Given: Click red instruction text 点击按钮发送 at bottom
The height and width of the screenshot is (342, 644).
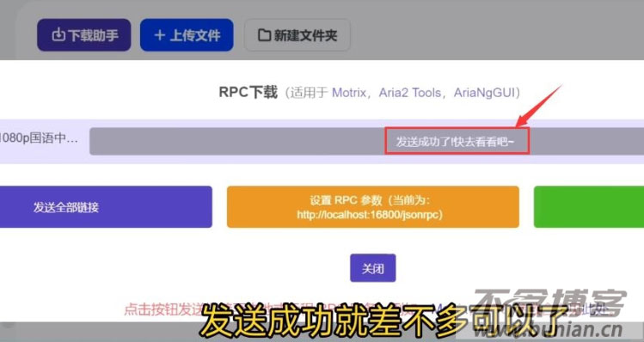Looking at the screenshot, I should [x=163, y=309].
